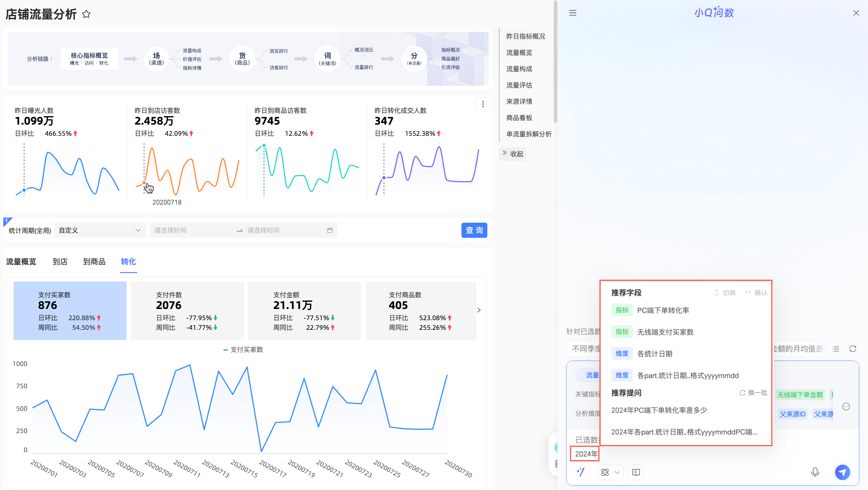Select the 支付件数 metric card
The height and width of the screenshot is (490, 868).
187,310
